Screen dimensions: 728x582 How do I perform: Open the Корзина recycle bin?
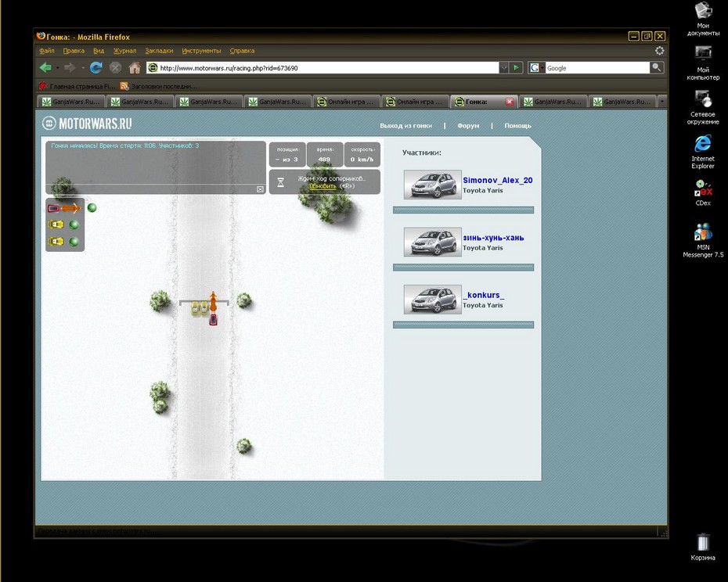pos(703,548)
